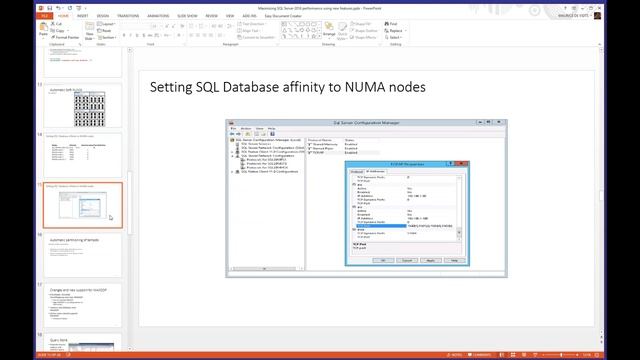
Task: Click Find in the Editing group
Action: pos(391,24)
